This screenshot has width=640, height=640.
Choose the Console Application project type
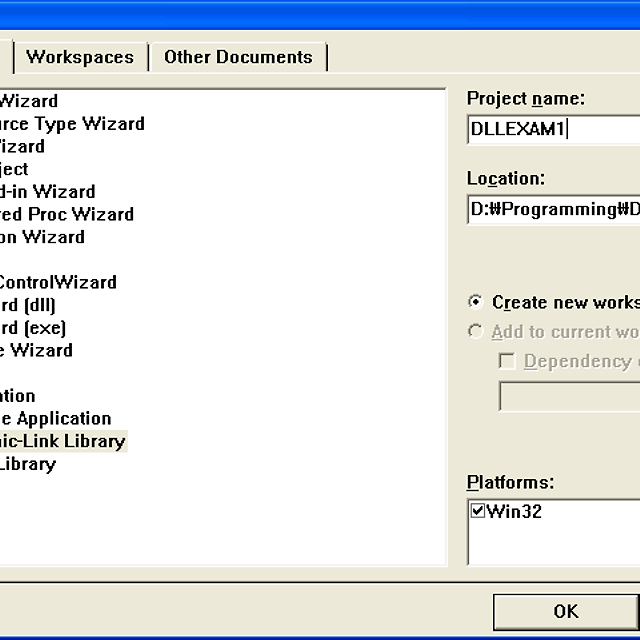click(x=56, y=418)
